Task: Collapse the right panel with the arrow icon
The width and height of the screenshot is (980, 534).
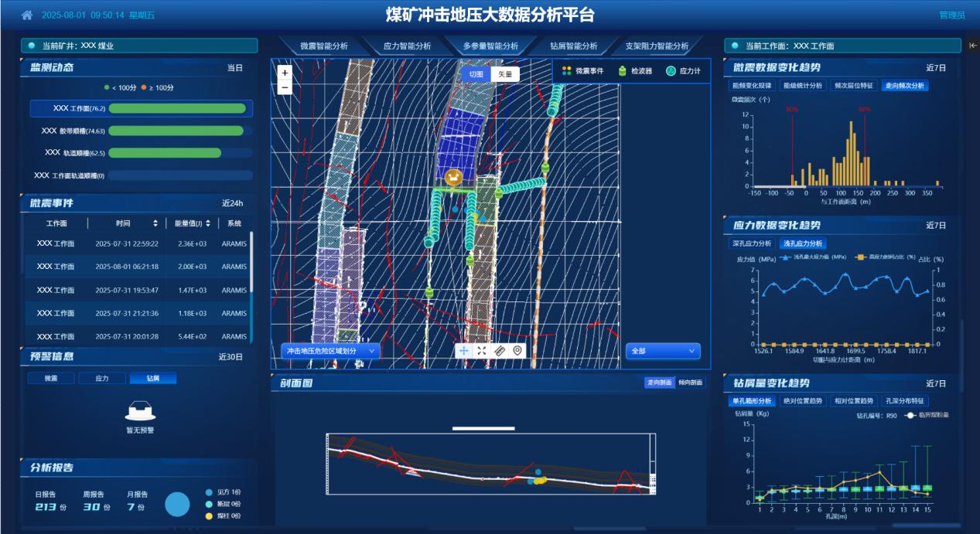Action: pos(972,46)
